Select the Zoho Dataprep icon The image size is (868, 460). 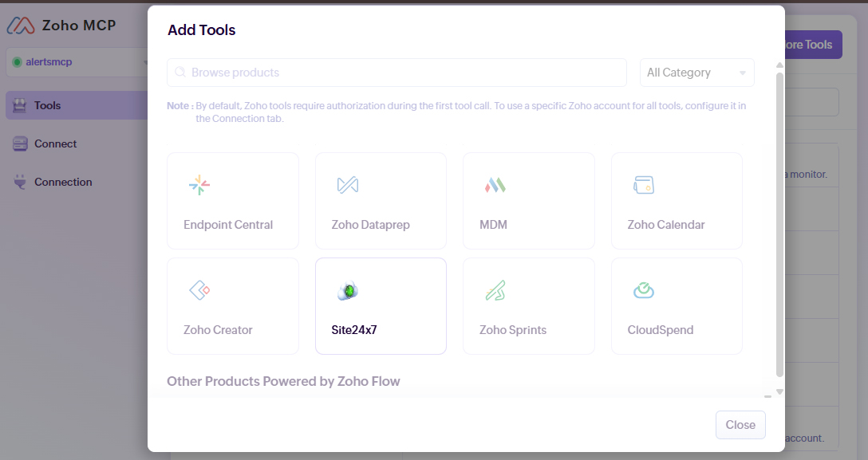click(x=348, y=186)
